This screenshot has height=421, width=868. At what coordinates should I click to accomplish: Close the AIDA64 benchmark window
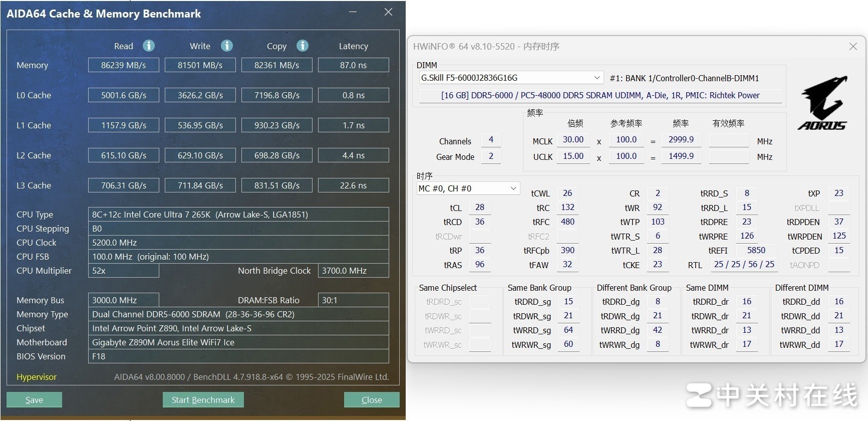pos(388,12)
